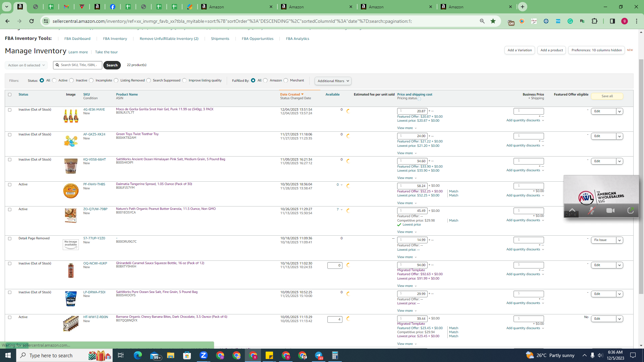Image resolution: width=644 pixels, height=362 pixels.
Task: Open Edit dropdown arrow for Gorilla Snot Gel
Action: 620,111
